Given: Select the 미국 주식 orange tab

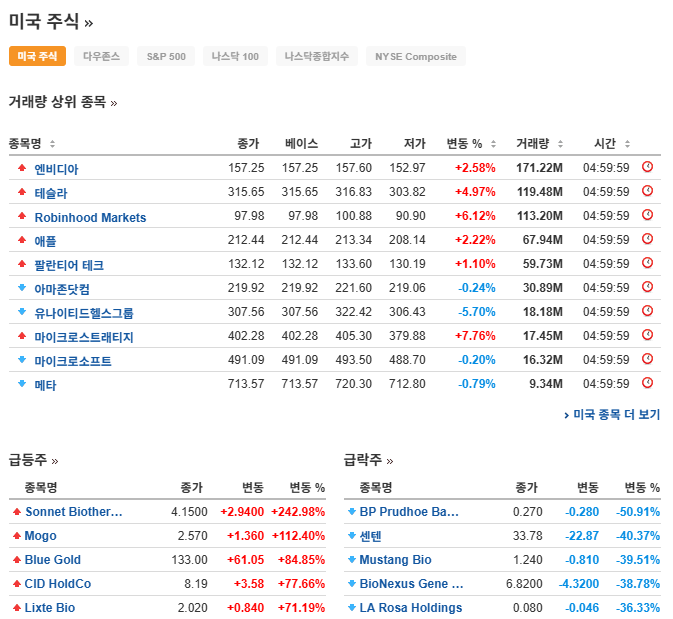Looking at the screenshot, I should pyautogui.click(x=37, y=56).
